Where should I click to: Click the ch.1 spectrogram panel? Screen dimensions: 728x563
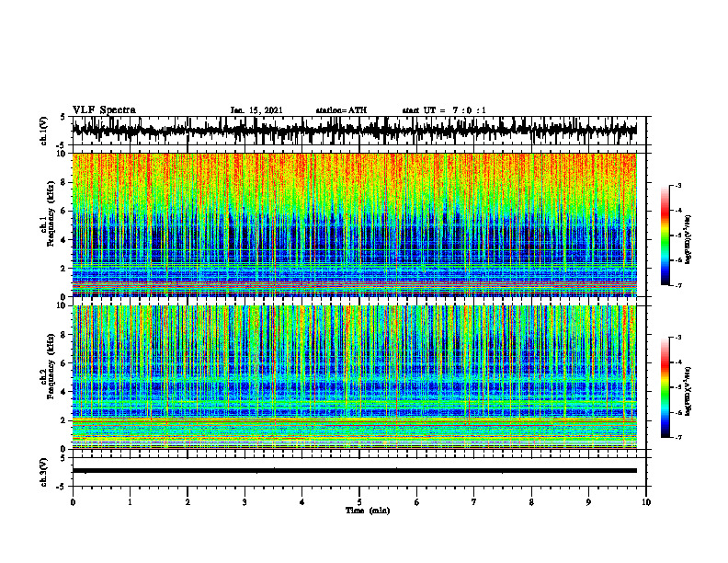click(354, 224)
